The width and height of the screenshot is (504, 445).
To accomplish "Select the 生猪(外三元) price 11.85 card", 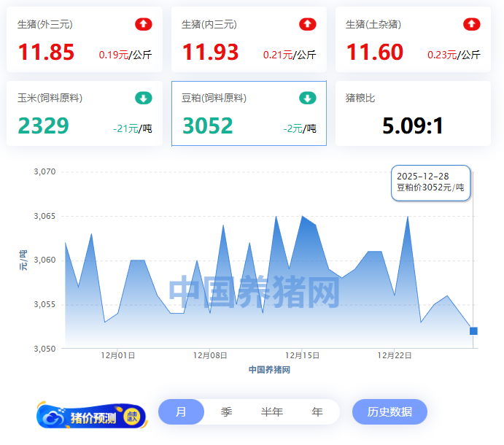I will (x=84, y=39).
